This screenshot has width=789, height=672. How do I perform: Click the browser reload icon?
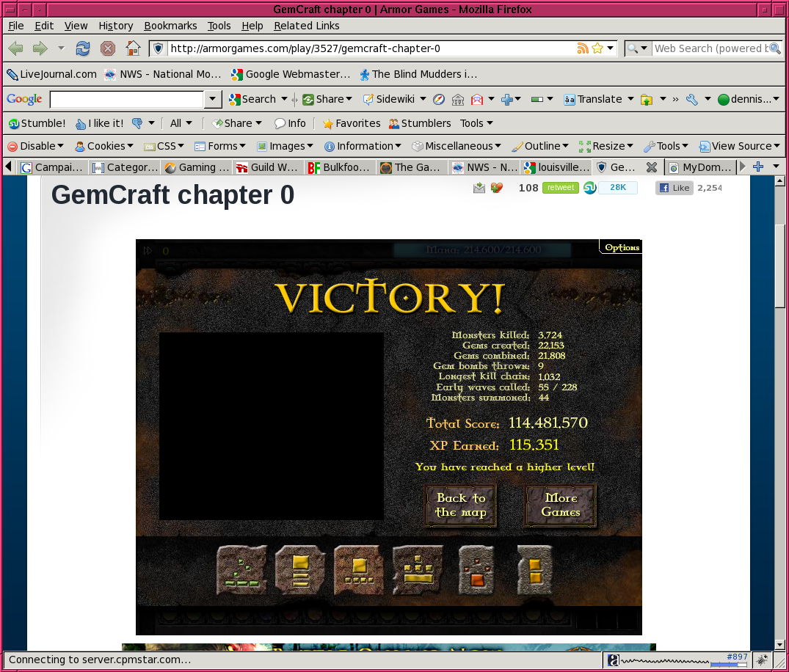pyautogui.click(x=83, y=48)
